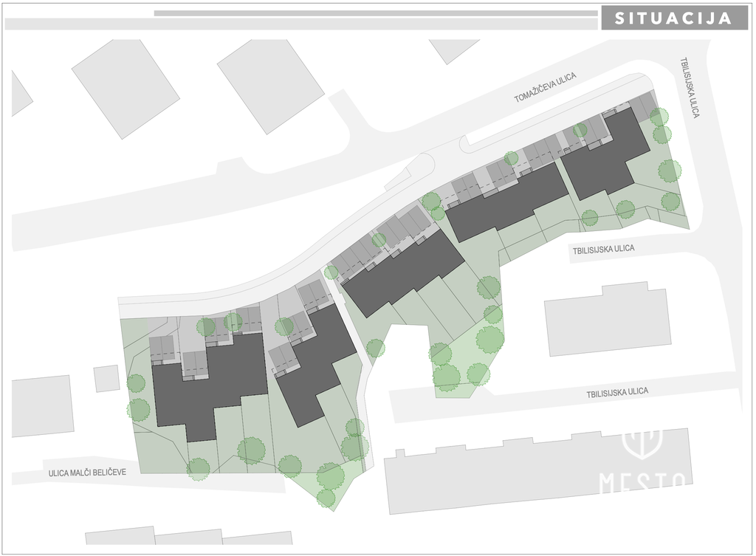Click the tree at the southern plot tip
Screen dimensions: 756x556
pos(326,498)
